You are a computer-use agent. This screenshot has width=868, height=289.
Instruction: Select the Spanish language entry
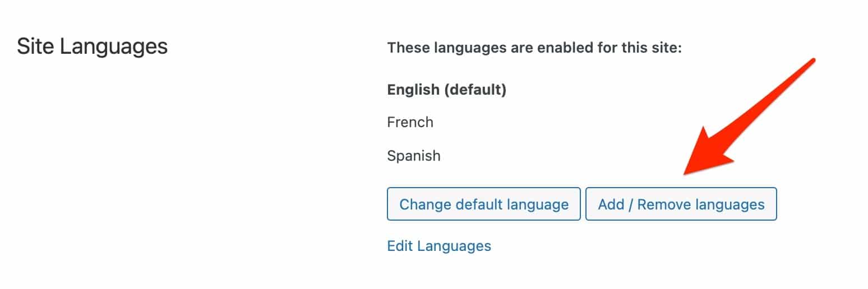click(414, 156)
